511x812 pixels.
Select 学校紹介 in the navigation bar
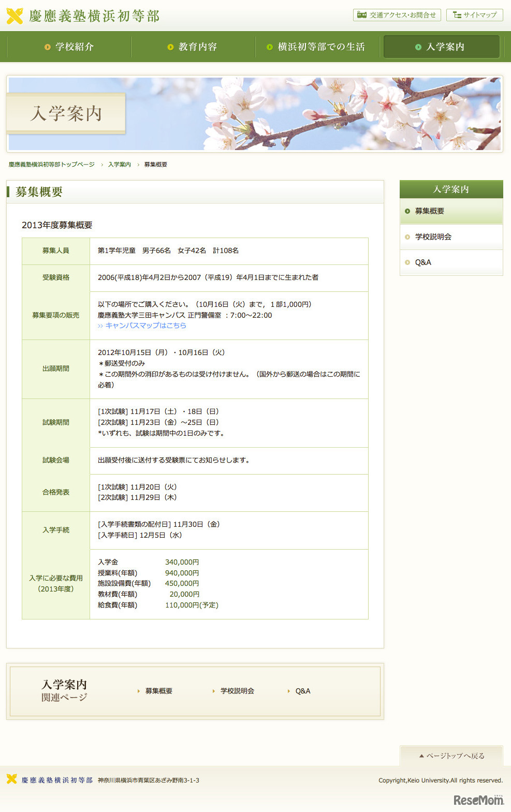tap(69, 47)
